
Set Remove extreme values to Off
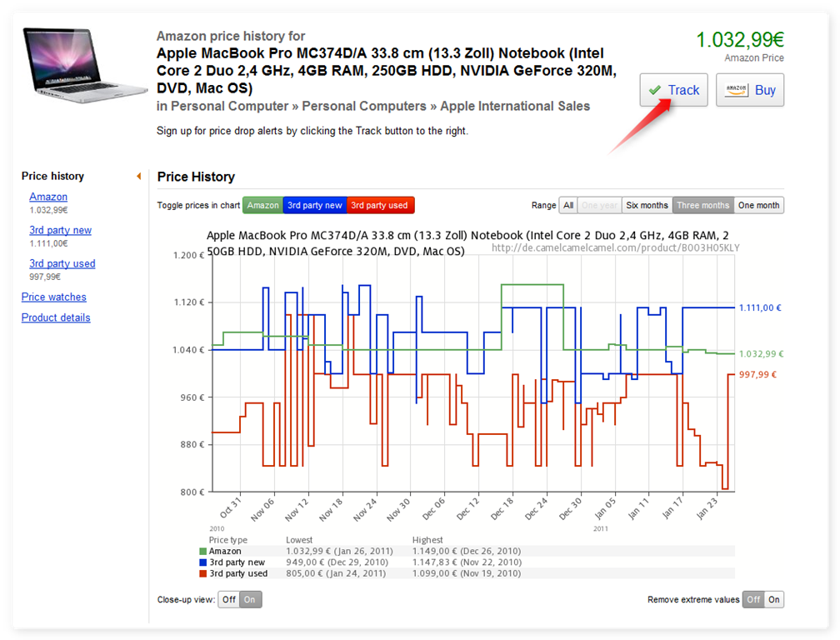(753, 599)
